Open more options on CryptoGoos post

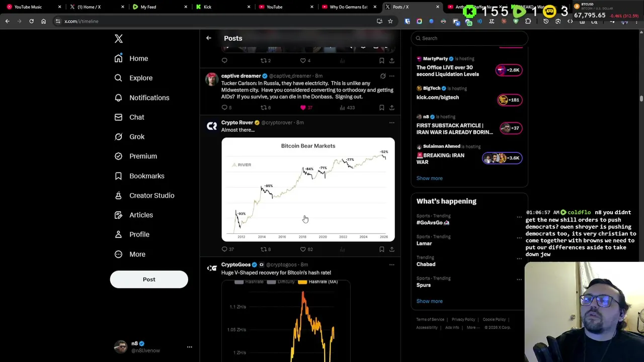point(391,264)
